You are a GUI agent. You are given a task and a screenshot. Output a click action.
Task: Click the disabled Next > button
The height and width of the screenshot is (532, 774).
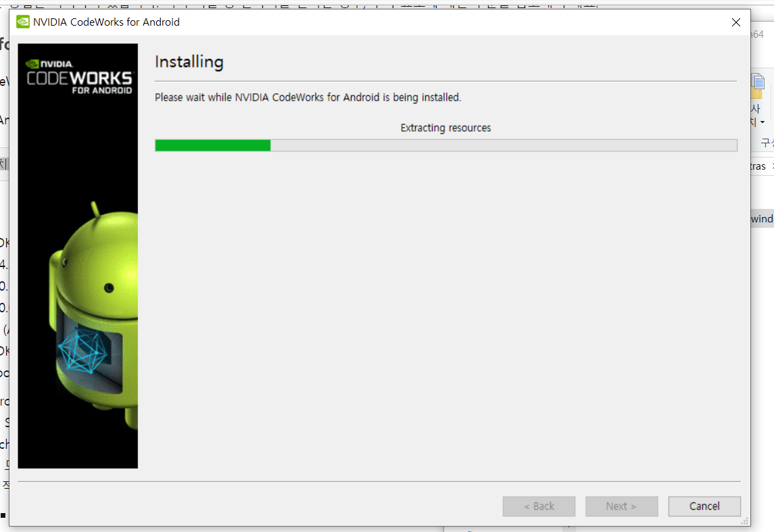point(621,506)
